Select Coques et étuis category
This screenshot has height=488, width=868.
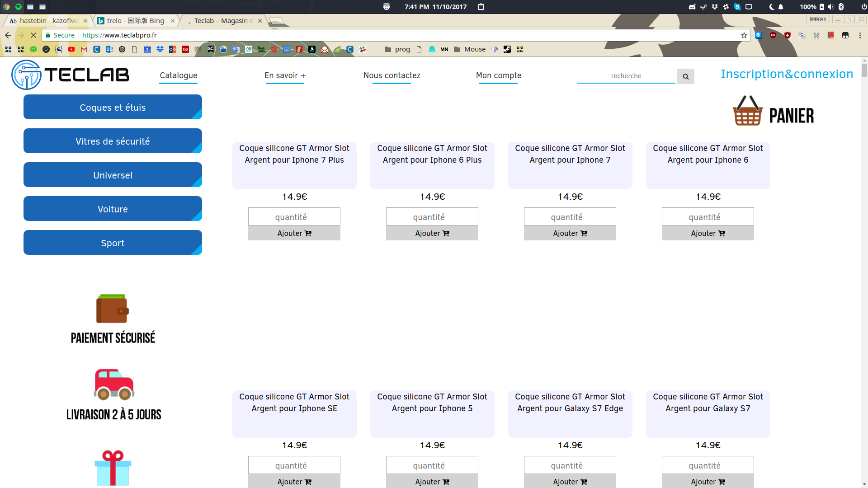pyautogui.click(x=113, y=107)
